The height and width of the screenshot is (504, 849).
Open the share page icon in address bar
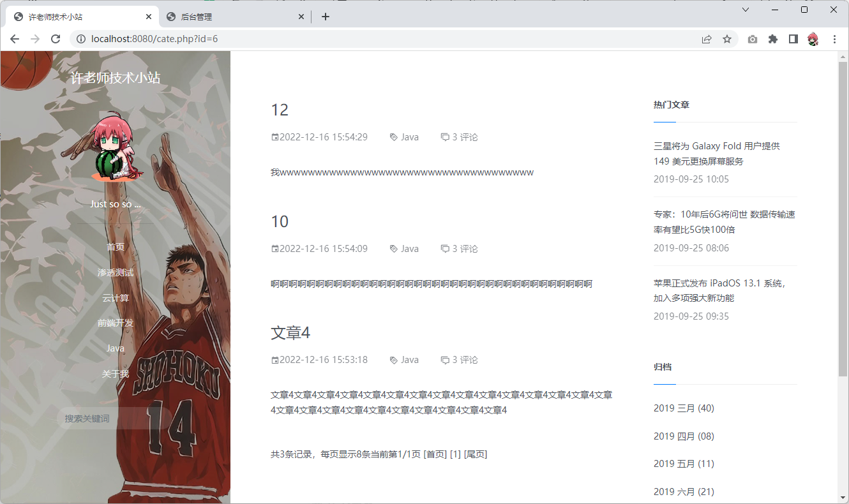[707, 39]
